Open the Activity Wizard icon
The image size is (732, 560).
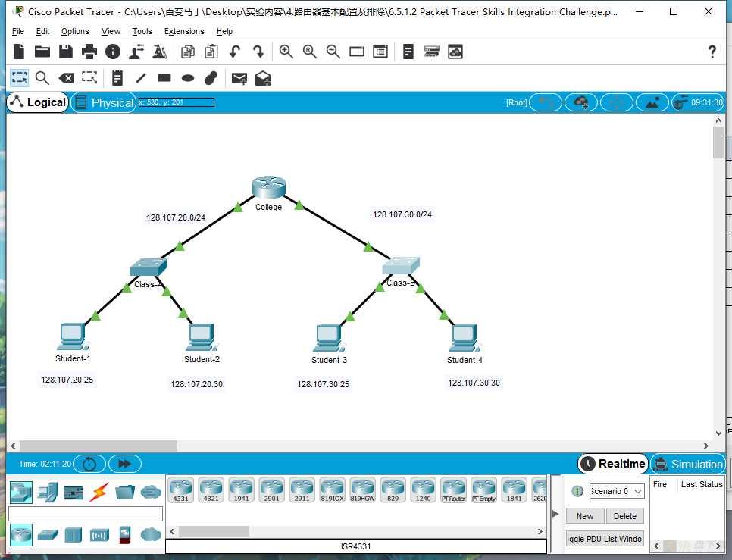(136, 52)
